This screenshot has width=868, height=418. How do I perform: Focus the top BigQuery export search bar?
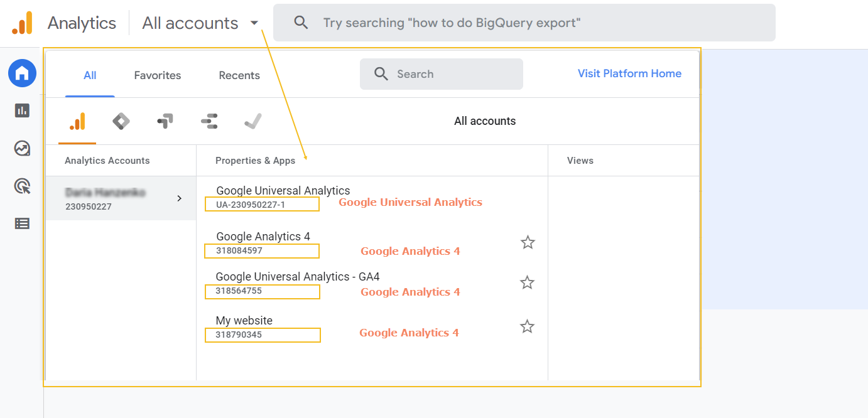click(x=524, y=23)
